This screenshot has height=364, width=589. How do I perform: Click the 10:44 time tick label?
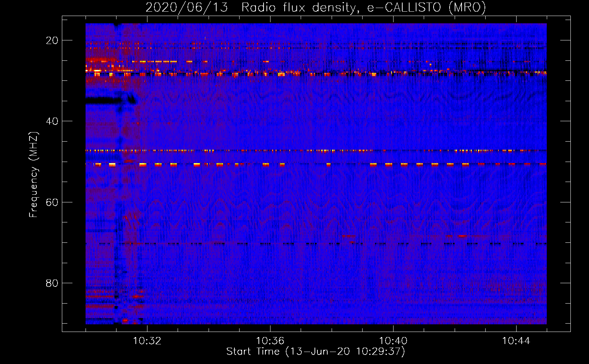coord(516,341)
